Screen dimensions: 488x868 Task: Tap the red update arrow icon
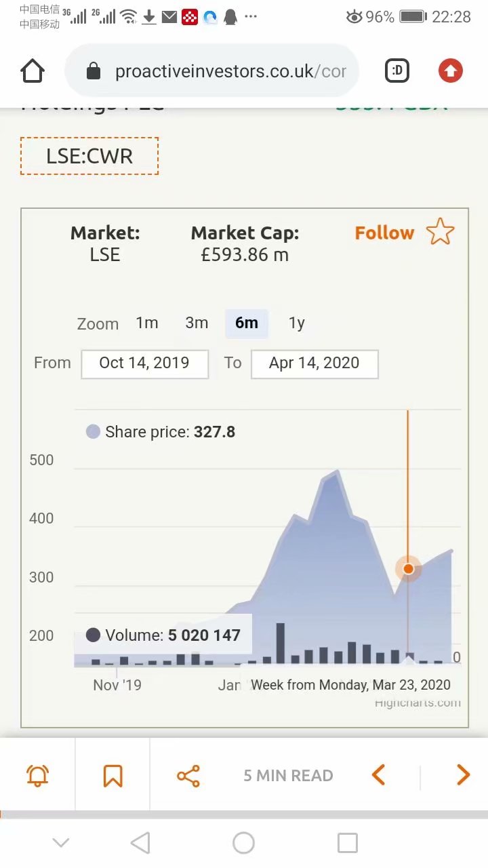pos(451,71)
